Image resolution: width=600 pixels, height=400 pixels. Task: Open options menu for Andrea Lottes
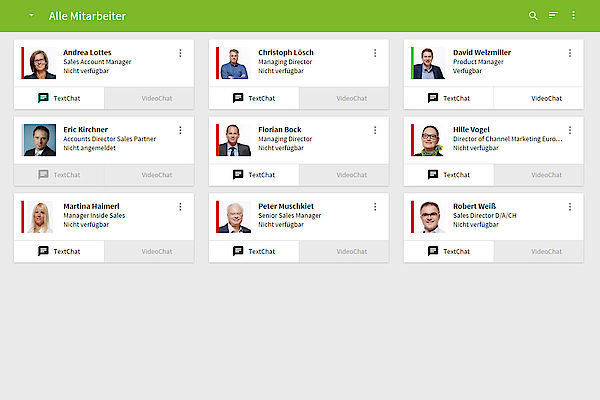point(180,53)
